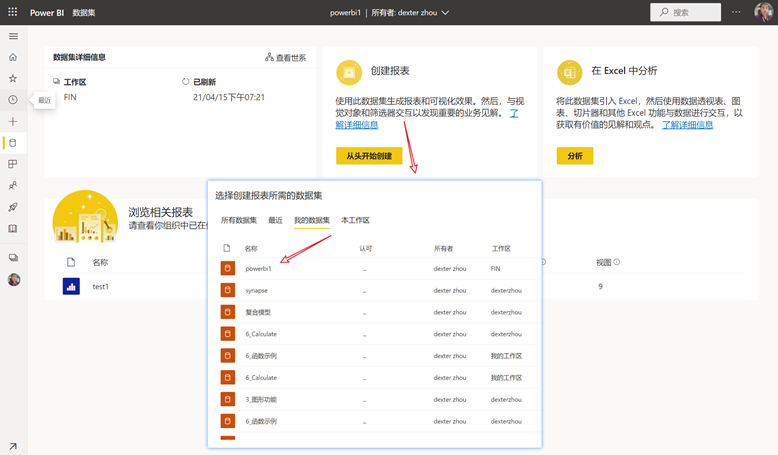778x455 pixels.
Task: Click 查看世系 lineage link
Action: 285,58
